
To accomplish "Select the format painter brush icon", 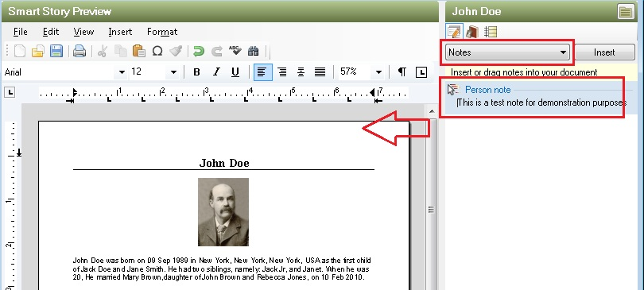I will (176, 52).
